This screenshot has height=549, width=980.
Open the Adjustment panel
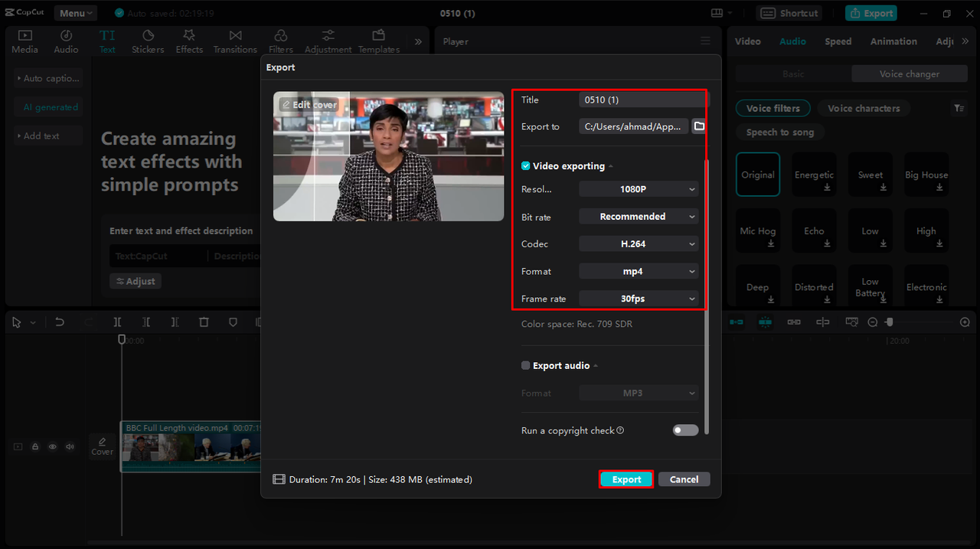coord(328,41)
